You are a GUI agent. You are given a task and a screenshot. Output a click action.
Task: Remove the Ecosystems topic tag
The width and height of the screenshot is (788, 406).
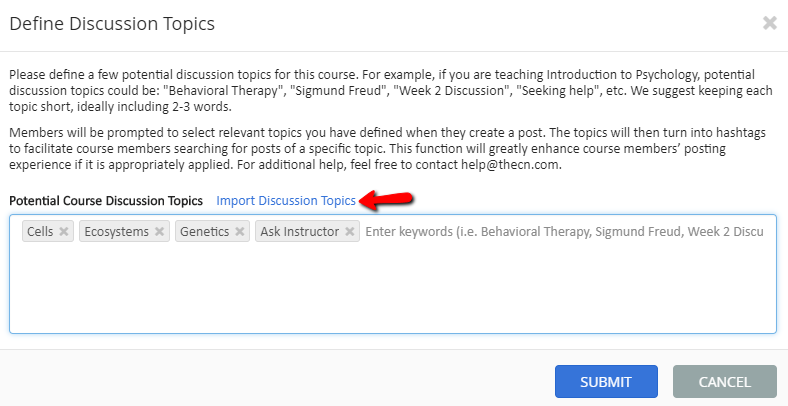[159, 231]
